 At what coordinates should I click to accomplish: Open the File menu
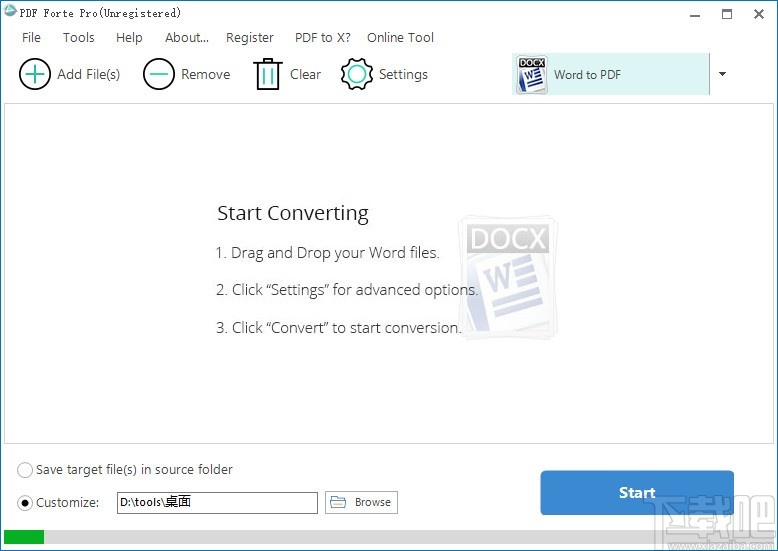click(31, 38)
